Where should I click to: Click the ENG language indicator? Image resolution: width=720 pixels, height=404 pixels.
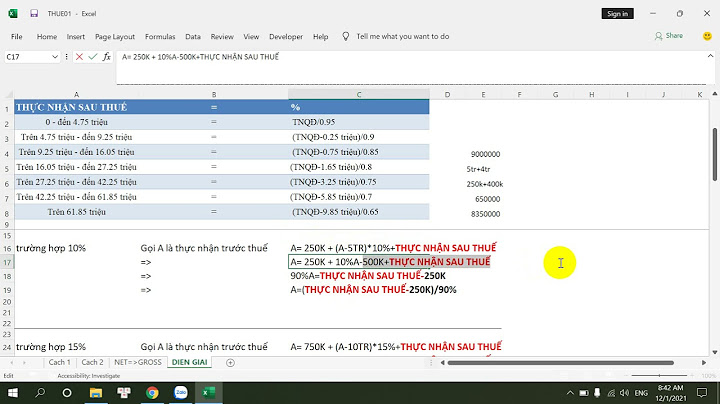[641, 393]
